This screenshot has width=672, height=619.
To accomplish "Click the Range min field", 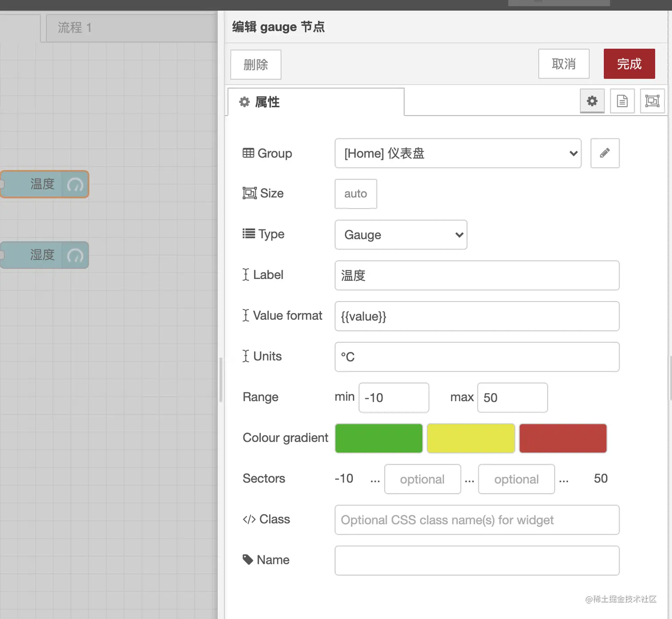I will click(x=394, y=398).
